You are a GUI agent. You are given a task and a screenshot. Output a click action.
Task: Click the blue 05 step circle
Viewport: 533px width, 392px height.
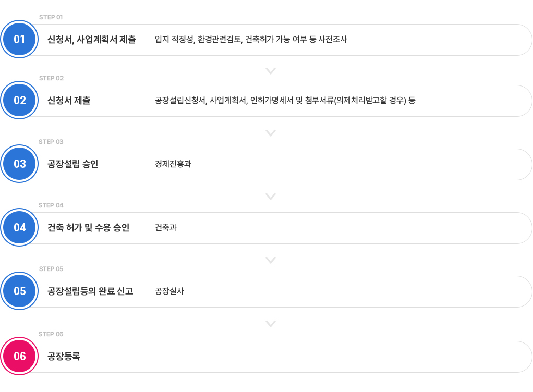click(19, 291)
